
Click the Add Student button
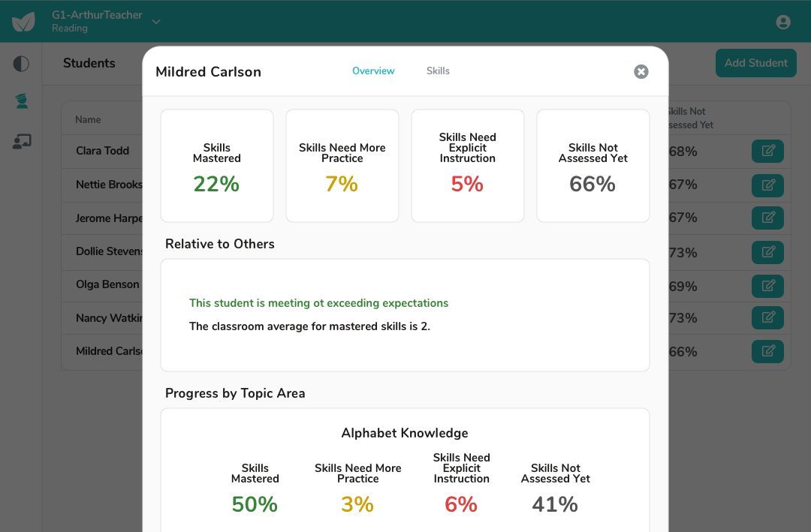755,63
